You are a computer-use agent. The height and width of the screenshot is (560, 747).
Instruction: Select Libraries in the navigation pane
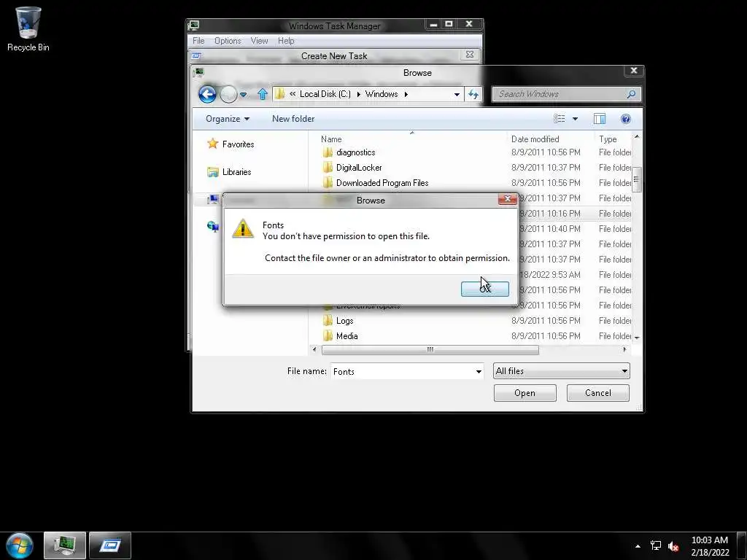click(x=237, y=172)
